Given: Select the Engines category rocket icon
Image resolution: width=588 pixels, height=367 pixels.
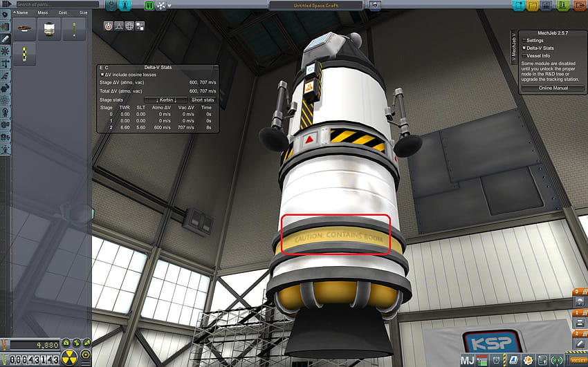Looking at the screenshot, I should pos(6,39).
